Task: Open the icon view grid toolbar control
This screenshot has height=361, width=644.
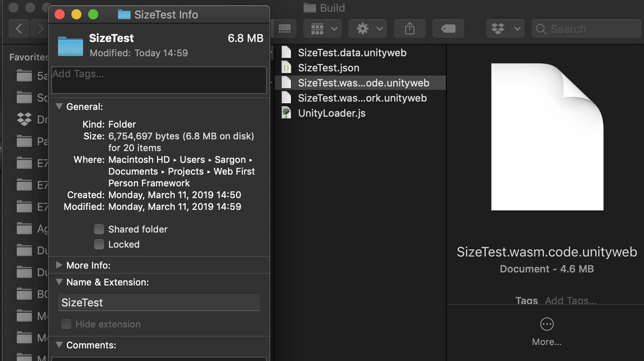Action: [318, 29]
